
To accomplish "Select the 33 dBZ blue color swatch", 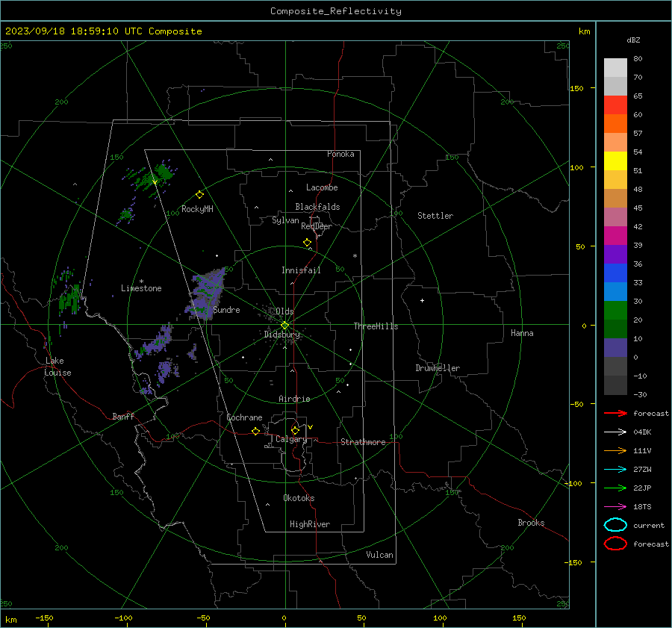I will 615,273.
